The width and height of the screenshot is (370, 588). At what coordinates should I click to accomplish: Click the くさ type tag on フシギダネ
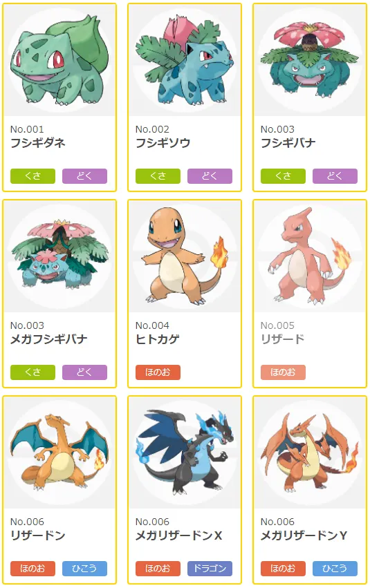[33, 176]
